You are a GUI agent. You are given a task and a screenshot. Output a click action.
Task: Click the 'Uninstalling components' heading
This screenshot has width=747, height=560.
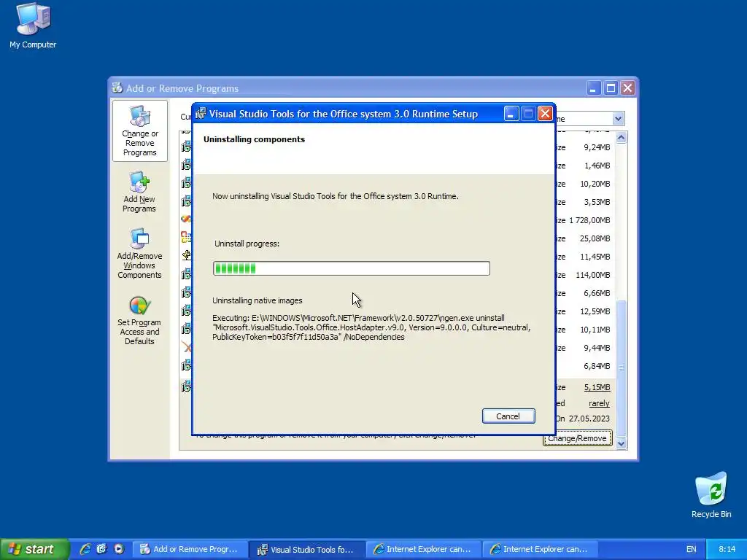tap(254, 139)
